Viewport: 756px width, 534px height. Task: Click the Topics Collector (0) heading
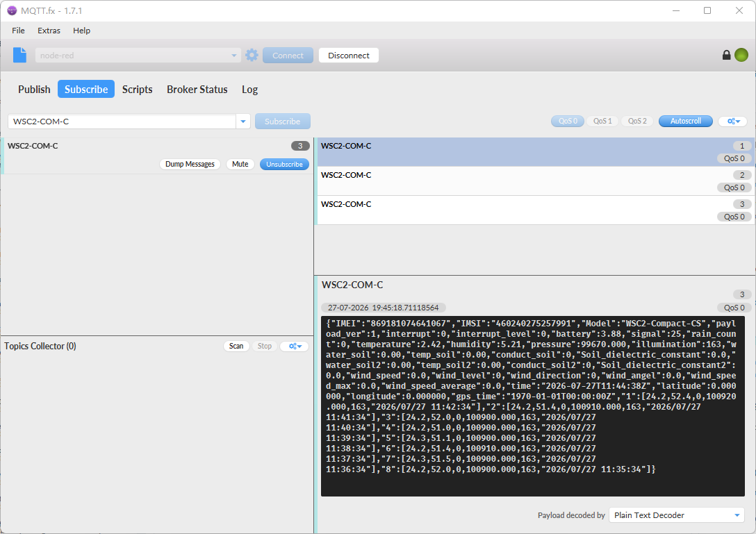point(40,346)
